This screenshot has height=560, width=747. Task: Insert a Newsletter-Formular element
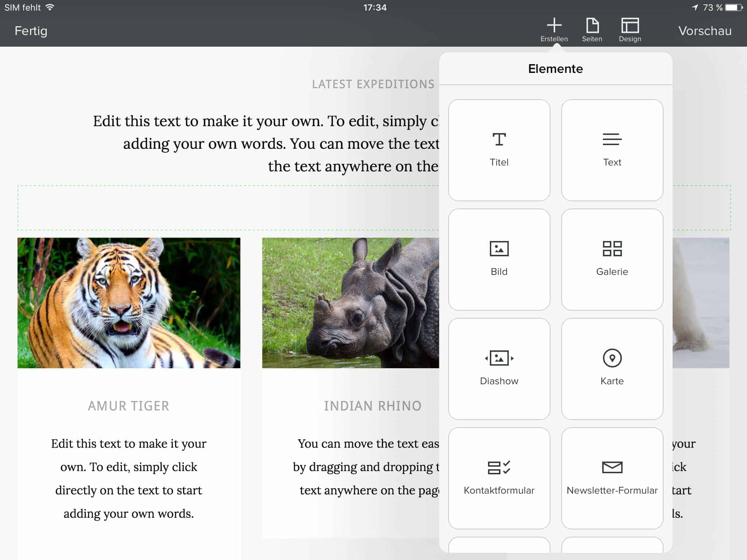pos(612,478)
